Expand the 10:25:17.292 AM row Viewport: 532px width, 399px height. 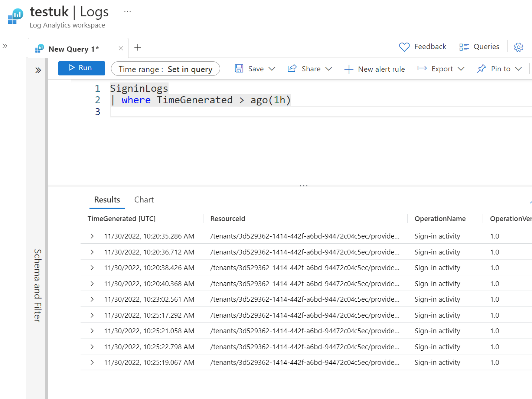click(92, 315)
